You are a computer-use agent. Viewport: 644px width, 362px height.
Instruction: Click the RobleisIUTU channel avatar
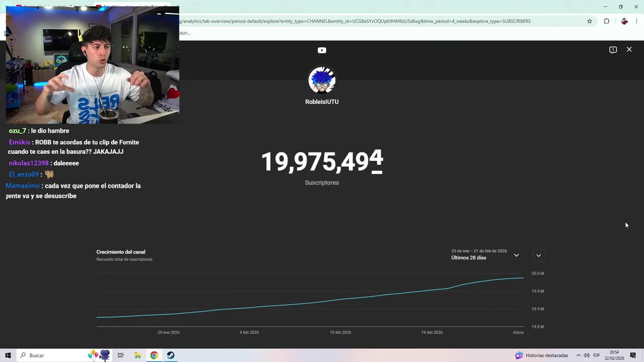point(322,80)
